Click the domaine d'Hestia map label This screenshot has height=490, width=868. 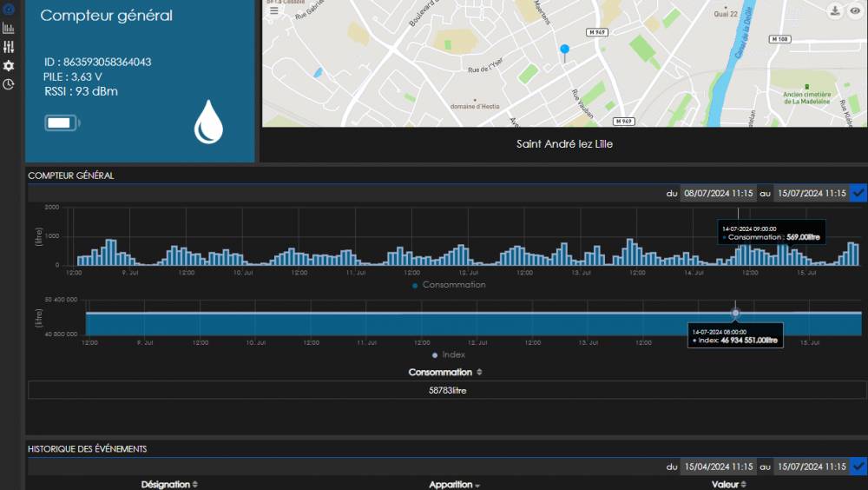[x=475, y=106]
